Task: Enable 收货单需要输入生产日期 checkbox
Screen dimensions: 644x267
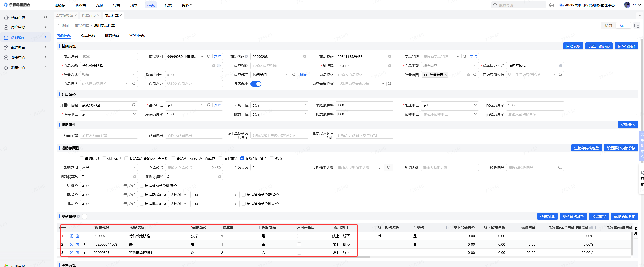Action: tap(126, 159)
